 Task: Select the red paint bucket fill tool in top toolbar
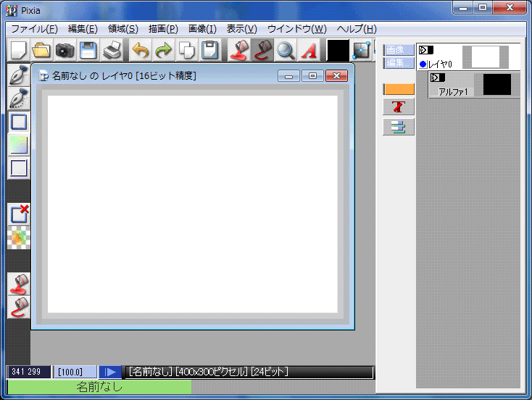pyautogui.click(x=239, y=50)
